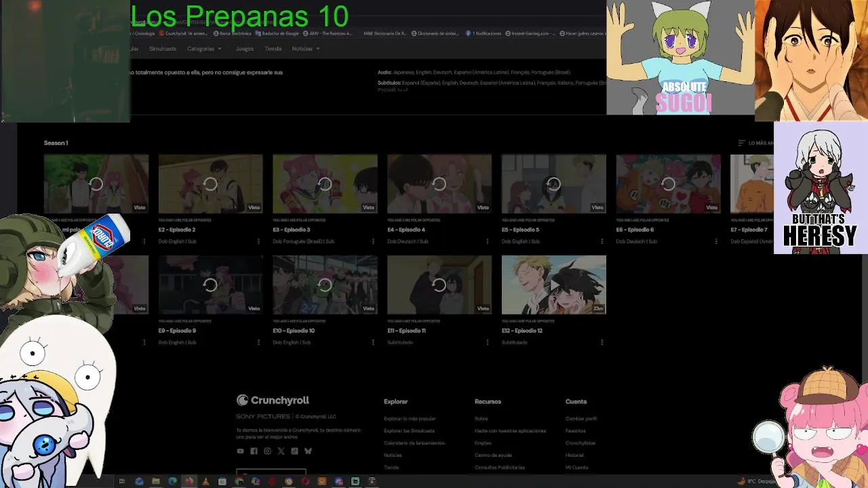Open the more-options dots for Episodio 2

pos(258,241)
